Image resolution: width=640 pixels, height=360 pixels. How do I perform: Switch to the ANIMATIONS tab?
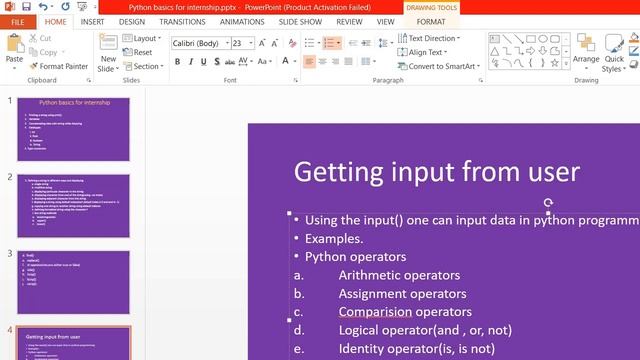[242, 22]
